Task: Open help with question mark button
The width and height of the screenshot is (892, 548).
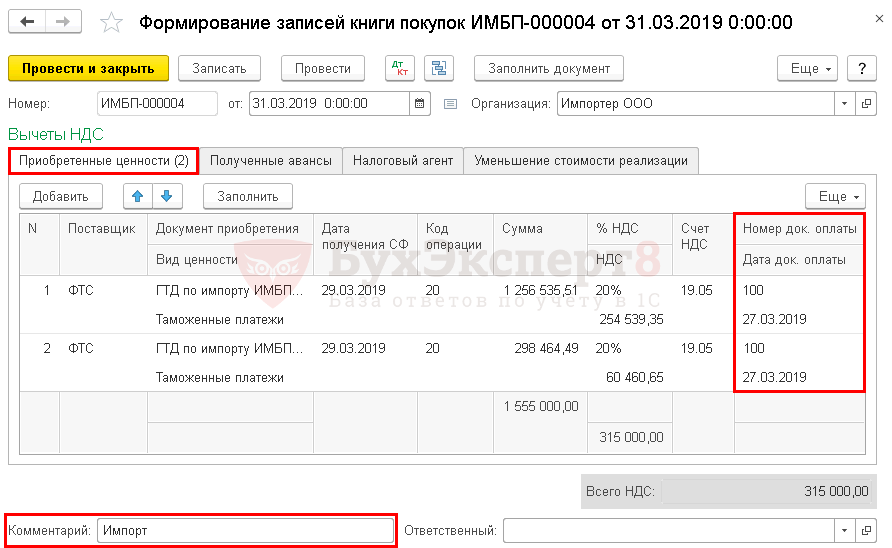Action: tap(862, 68)
